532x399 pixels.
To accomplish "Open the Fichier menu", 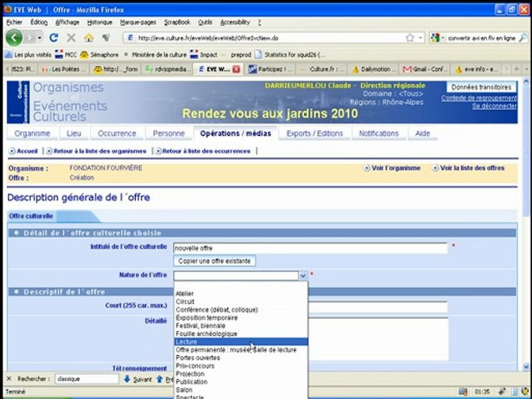I will pyautogui.click(x=14, y=22).
